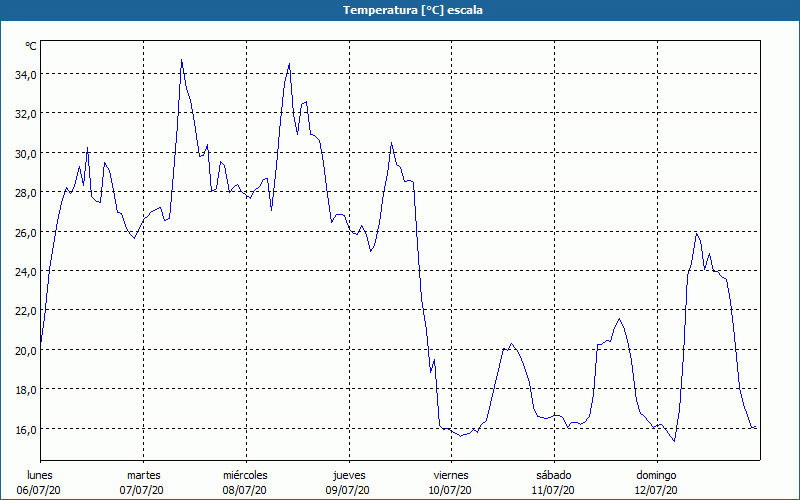Select the 18,0 axis value
Image resolution: width=800 pixels, height=500 pixels.
tap(26, 390)
